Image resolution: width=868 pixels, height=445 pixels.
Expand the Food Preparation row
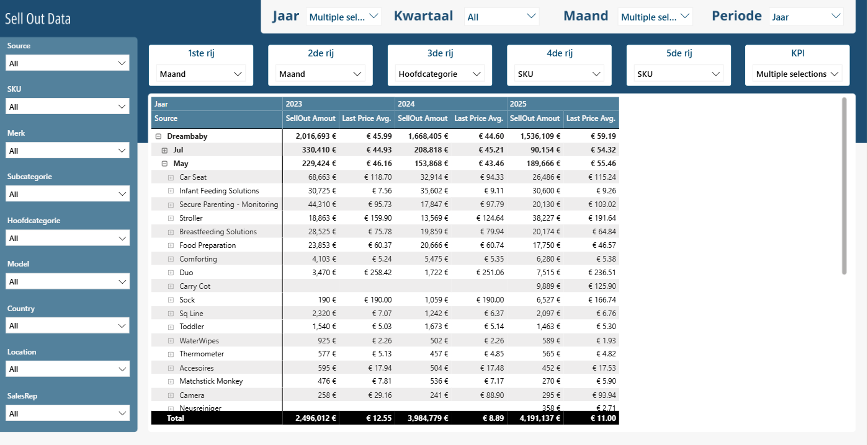pos(171,245)
